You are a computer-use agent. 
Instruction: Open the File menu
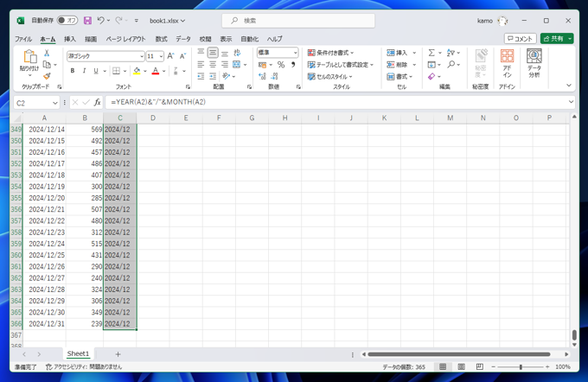(x=23, y=39)
